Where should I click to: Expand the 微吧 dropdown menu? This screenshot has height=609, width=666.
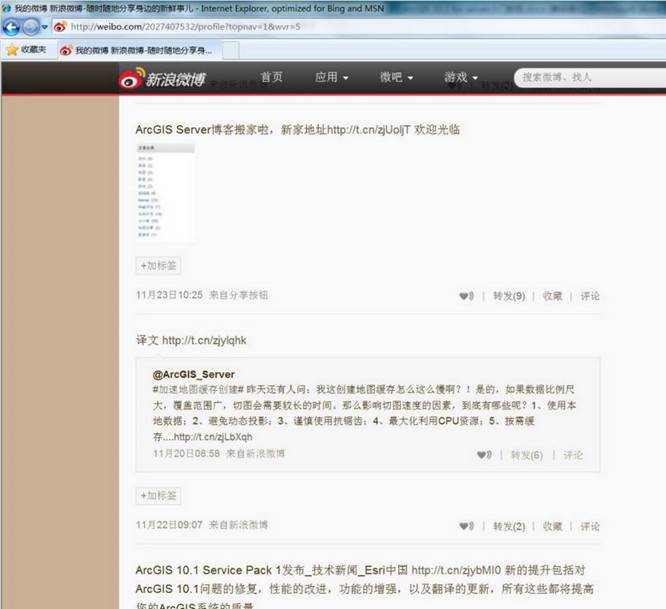[x=396, y=77]
